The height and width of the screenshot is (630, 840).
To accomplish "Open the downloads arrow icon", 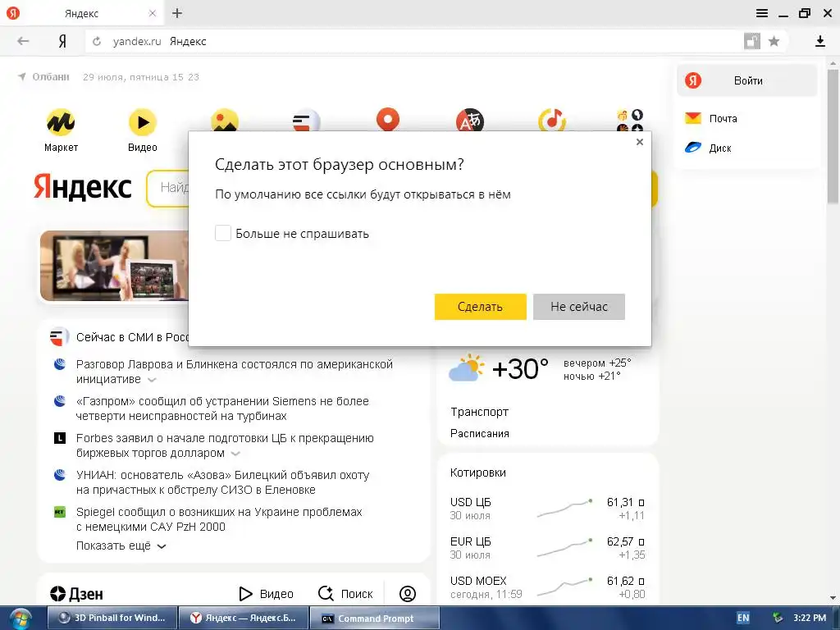I will (819, 41).
